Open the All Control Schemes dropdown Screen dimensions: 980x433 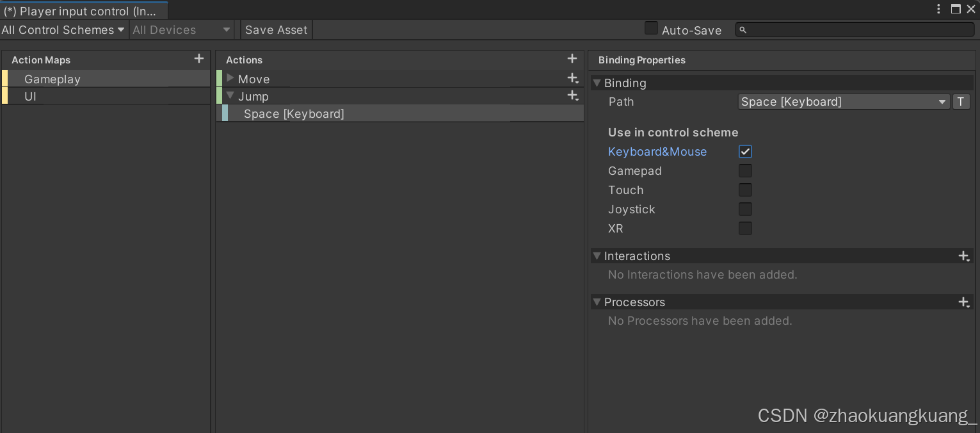click(63, 30)
